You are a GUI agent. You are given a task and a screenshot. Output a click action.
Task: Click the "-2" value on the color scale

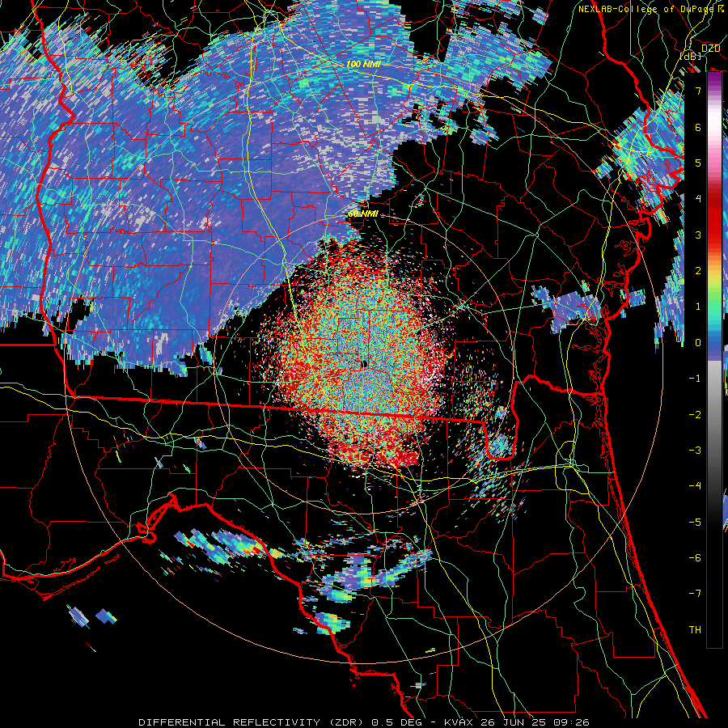[695, 415]
